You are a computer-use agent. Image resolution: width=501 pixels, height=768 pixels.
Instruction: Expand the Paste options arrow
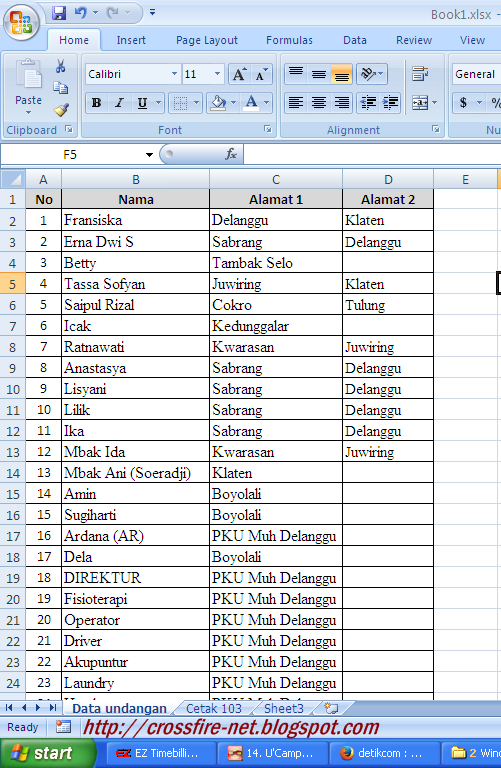click(28, 113)
